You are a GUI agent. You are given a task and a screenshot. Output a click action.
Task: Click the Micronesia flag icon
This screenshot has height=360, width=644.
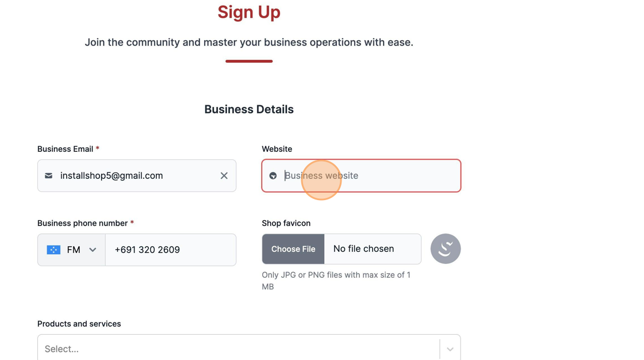tap(53, 250)
